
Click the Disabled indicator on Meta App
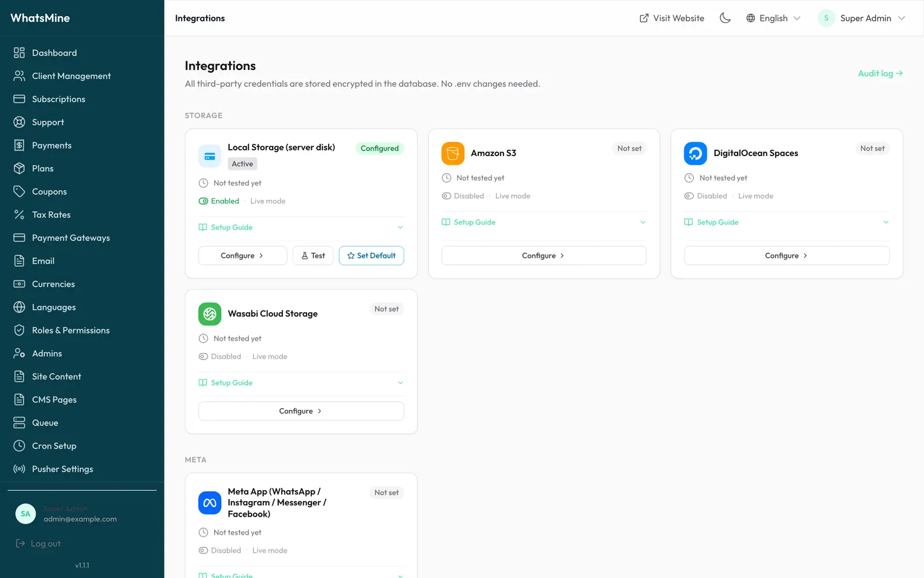tap(219, 550)
